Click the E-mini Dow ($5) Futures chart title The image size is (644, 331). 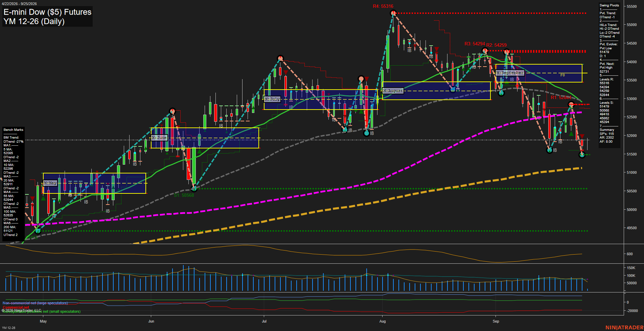click(47, 12)
